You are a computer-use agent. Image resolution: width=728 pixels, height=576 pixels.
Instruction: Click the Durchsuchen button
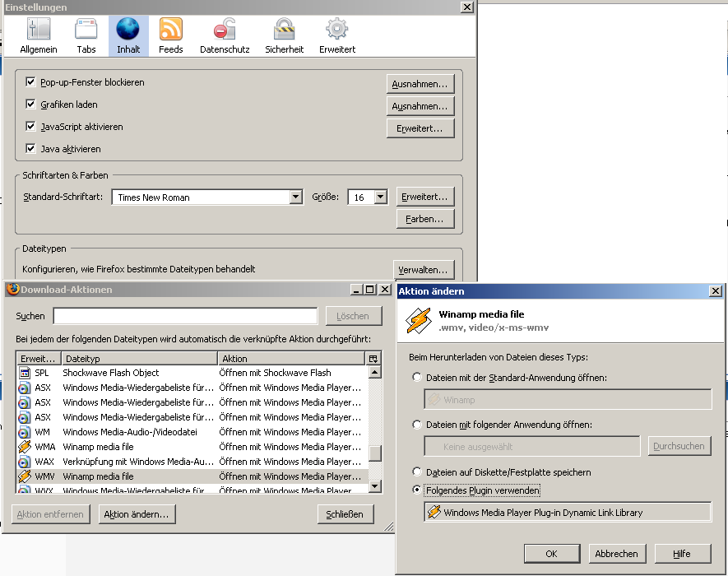click(x=679, y=446)
